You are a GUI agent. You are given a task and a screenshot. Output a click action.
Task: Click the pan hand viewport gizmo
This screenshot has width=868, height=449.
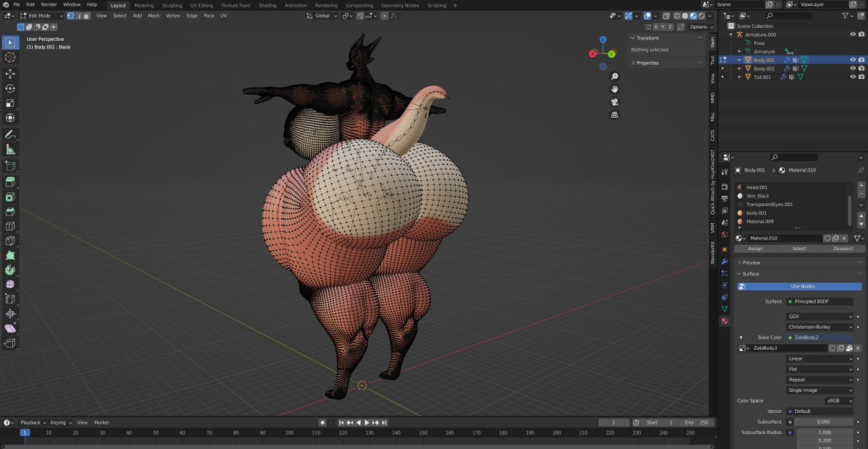coord(614,89)
